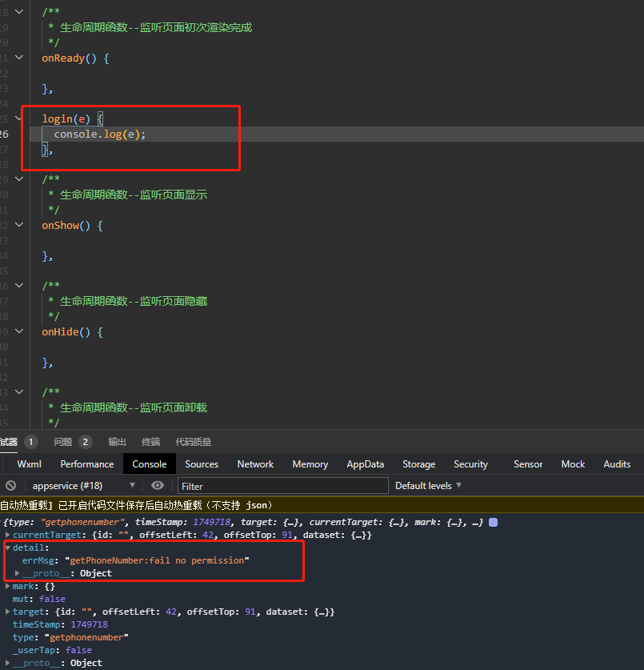Screen dimensions: 644x670
Task: Open the appservice (#18) context dropdown
Action: click(83, 486)
